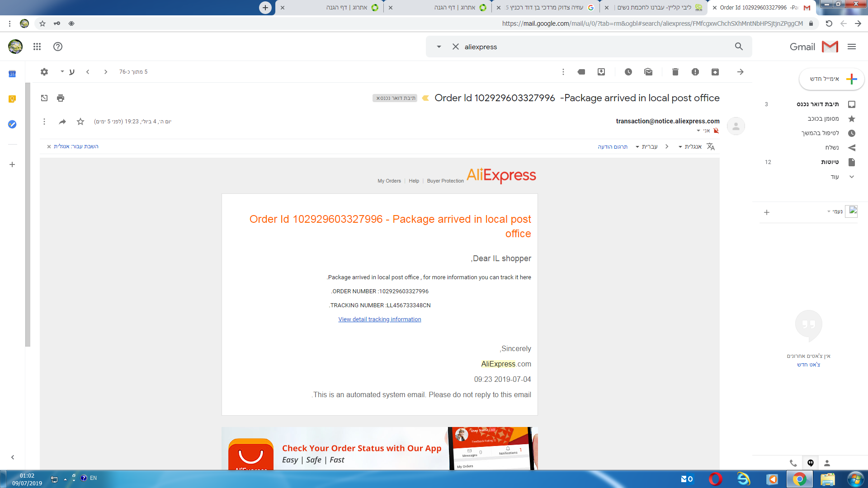
Task: Switch to the Google search browser tab
Action: pyautogui.click(x=547, y=8)
